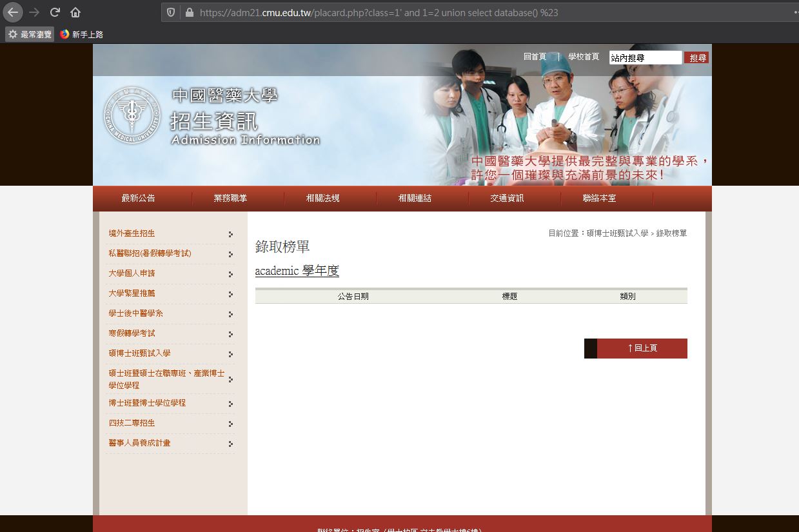Select 學士後中醫學系 in sidebar

135,313
